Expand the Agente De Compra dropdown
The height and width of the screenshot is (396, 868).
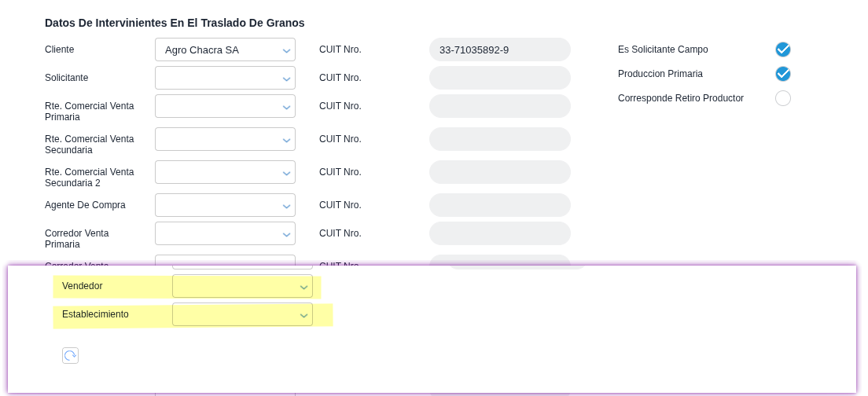click(x=225, y=205)
